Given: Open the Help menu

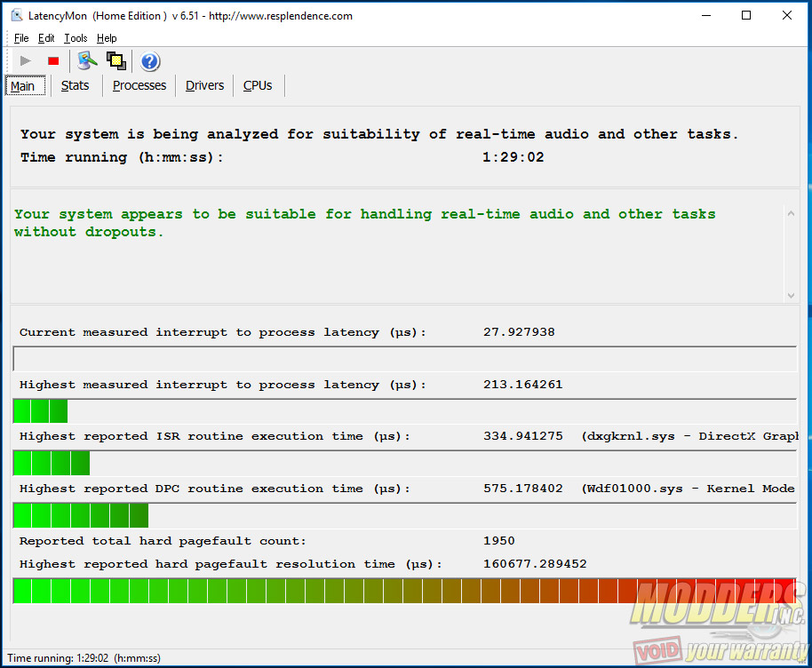Looking at the screenshot, I should click(x=107, y=38).
